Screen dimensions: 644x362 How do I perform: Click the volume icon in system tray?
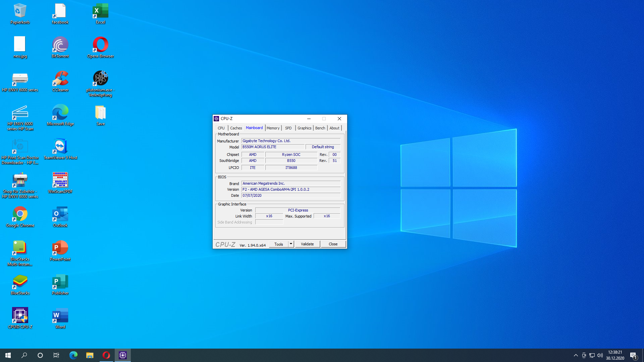600,355
